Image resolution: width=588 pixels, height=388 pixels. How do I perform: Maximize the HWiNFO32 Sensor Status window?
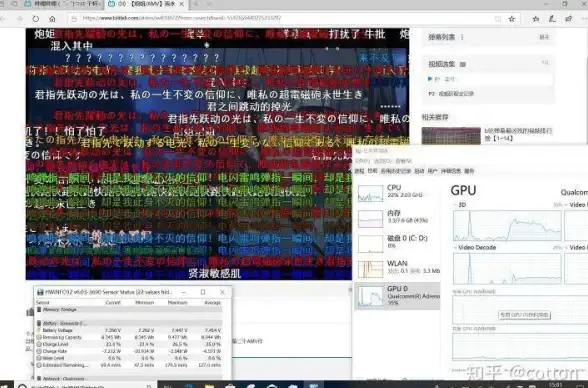tap(203, 292)
